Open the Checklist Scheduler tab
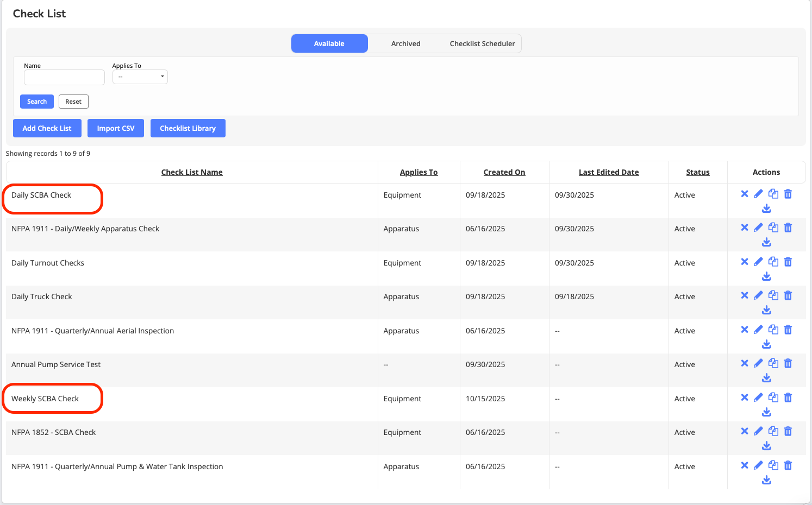This screenshot has width=812, height=505. pos(482,43)
